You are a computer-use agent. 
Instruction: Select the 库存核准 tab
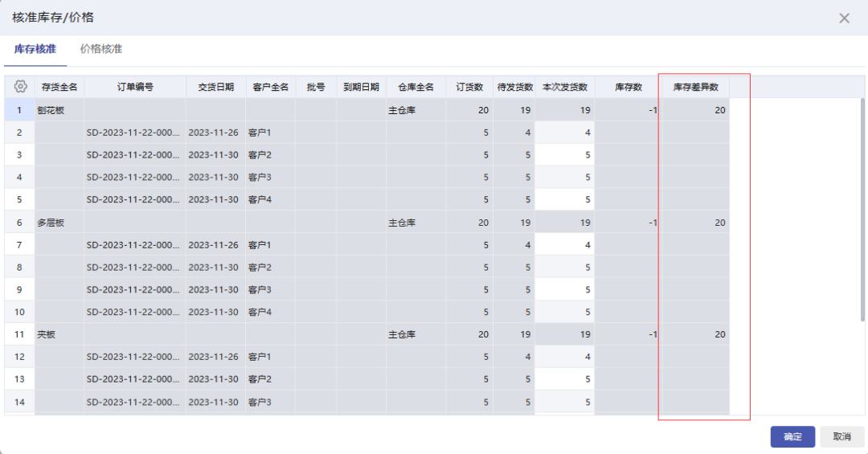[x=35, y=49]
